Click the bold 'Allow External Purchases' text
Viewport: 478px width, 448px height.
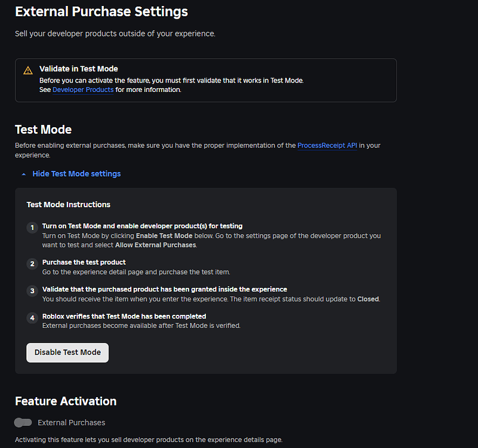coord(156,245)
